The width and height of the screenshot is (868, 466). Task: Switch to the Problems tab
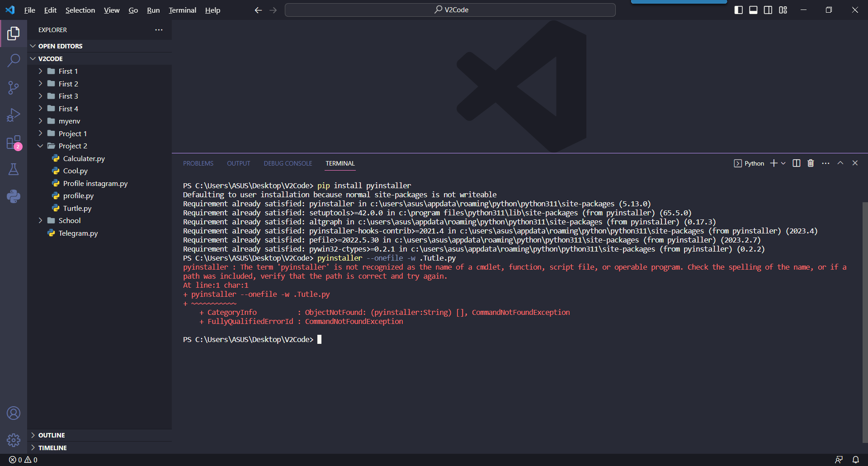(x=198, y=163)
